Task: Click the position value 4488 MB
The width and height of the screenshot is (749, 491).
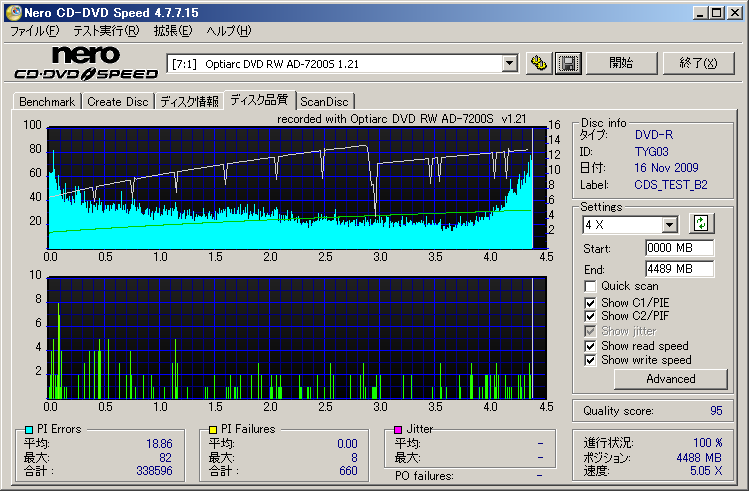Action: tap(699, 458)
